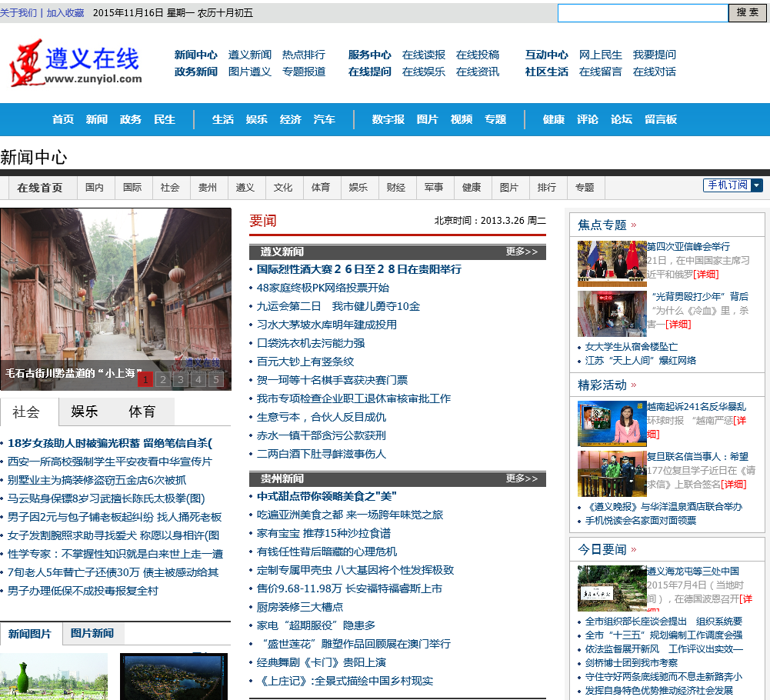Open the 排行 category tab
This screenshot has width=770, height=700.
click(547, 188)
